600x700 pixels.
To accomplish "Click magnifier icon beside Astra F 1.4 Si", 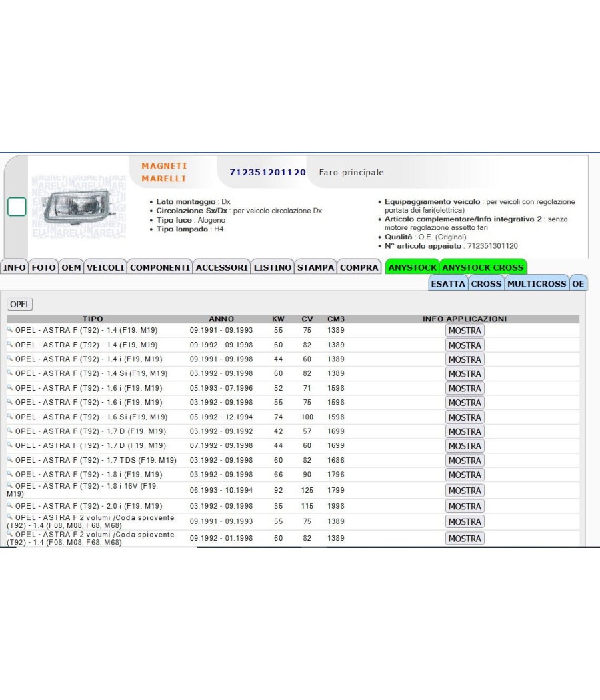I will pos(10,373).
